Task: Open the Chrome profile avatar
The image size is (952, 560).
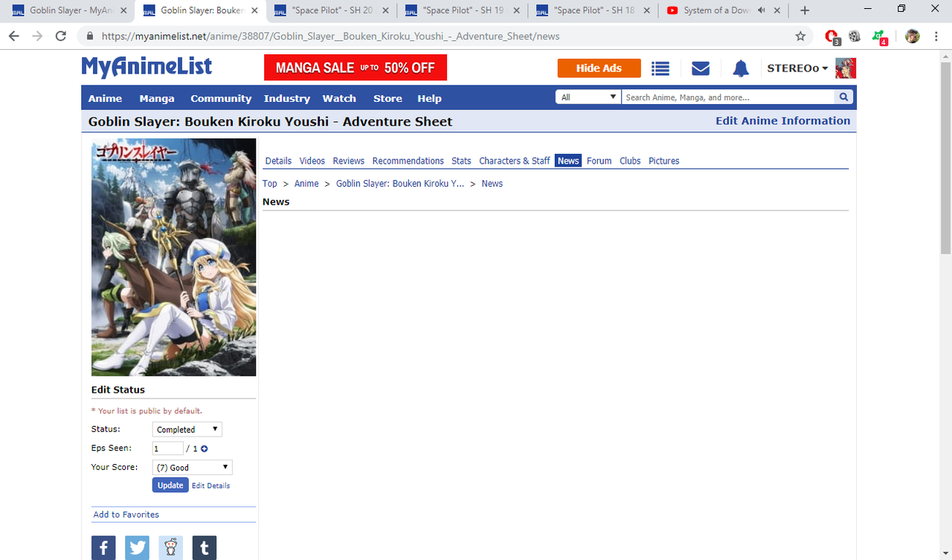Action: point(913,36)
